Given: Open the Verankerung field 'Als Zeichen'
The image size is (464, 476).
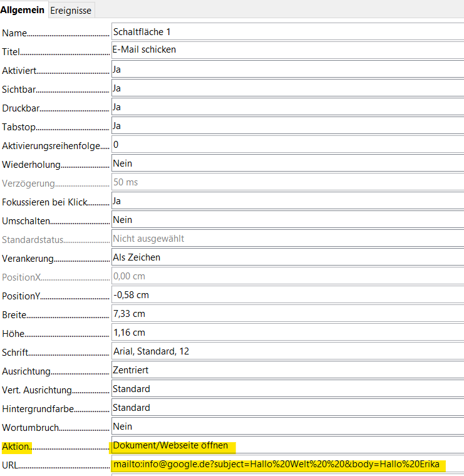Looking at the screenshot, I should pyautogui.click(x=287, y=257).
